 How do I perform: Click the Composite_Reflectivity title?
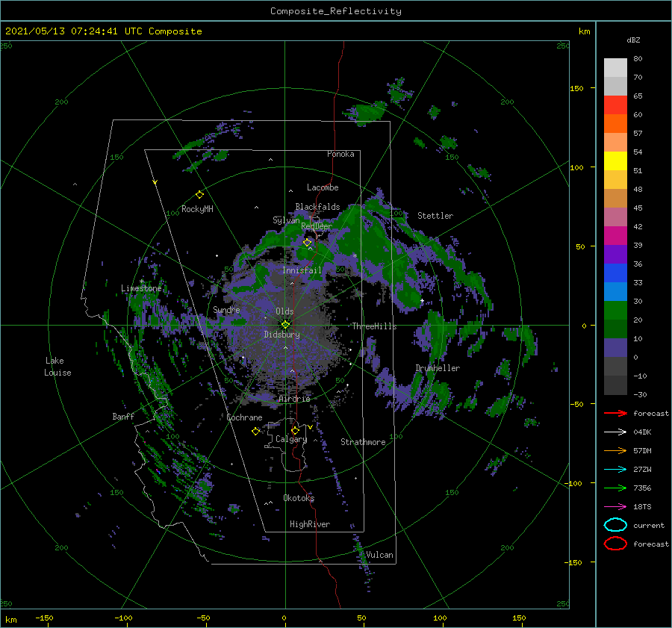[335, 11]
